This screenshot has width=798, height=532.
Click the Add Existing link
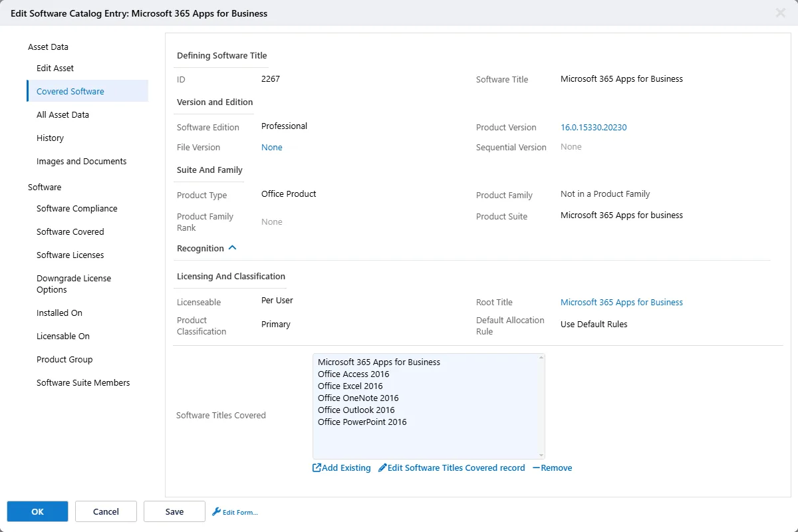coord(346,468)
